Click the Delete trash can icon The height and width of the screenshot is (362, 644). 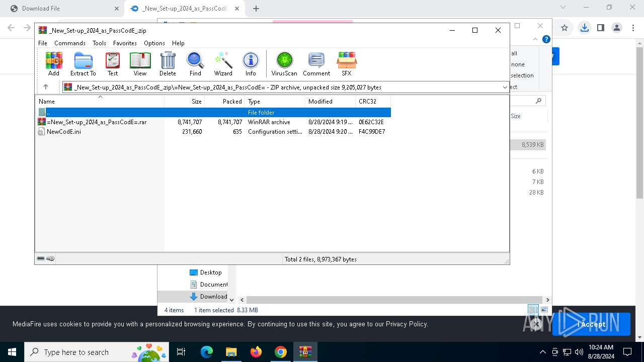168,64
